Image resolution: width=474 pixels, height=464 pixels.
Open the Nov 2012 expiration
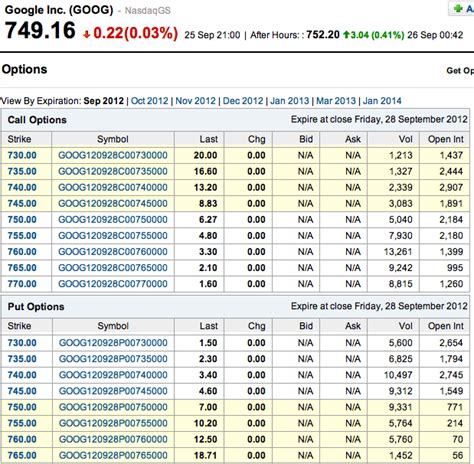pyautogui.click(x=195, y=101)
